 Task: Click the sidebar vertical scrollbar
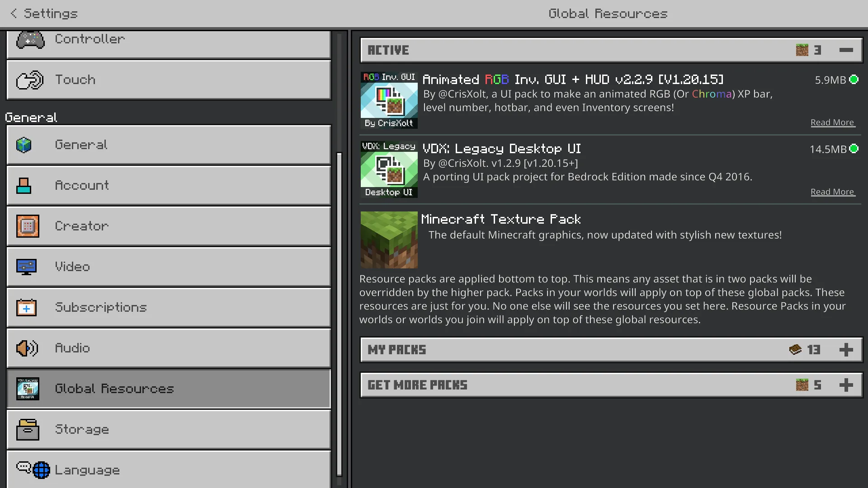(x=339, y=314)
